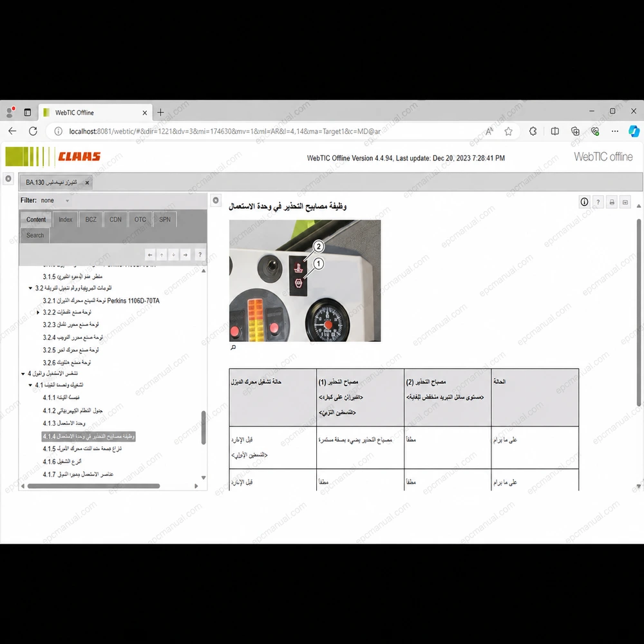Image resolution: width=644 pixels, height=644 pixels.
Task: Close the BA.130 document tab
Action: (x=87, y=183)
